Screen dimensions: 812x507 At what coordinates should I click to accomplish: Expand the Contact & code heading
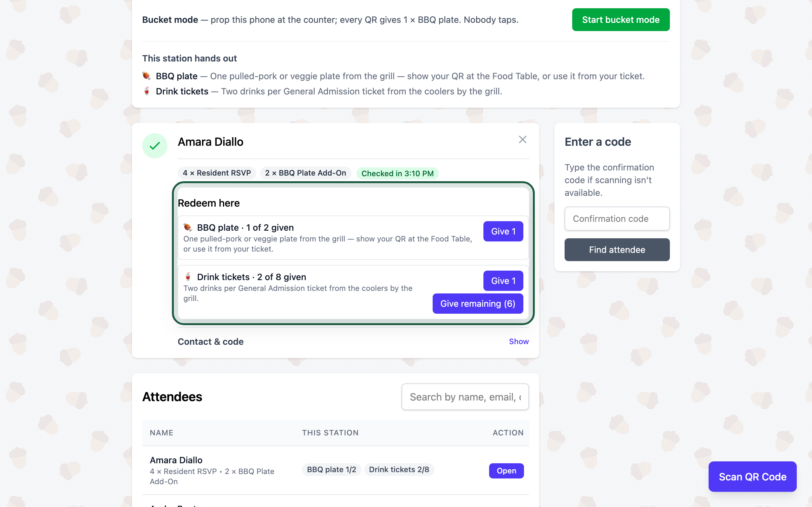pyautogui.click(x=210, y=341)
